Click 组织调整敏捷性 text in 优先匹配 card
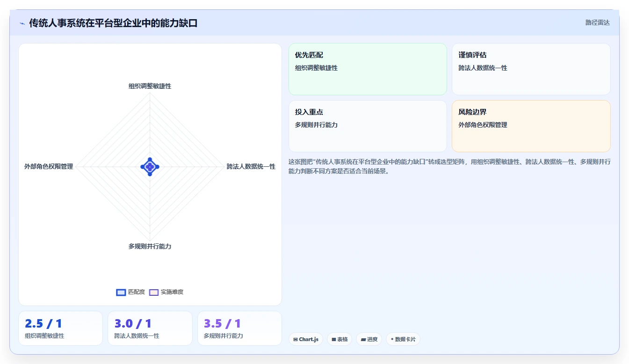Viewport: 629px width, 364px height. (316, 68)
